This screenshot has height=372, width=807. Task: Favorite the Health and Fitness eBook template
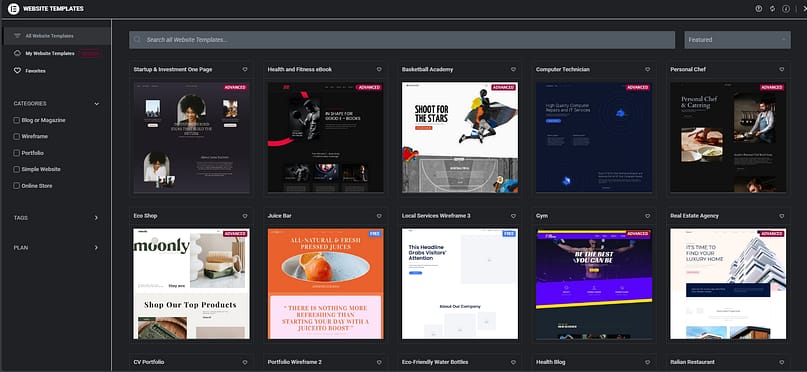[x=379, y=69]
